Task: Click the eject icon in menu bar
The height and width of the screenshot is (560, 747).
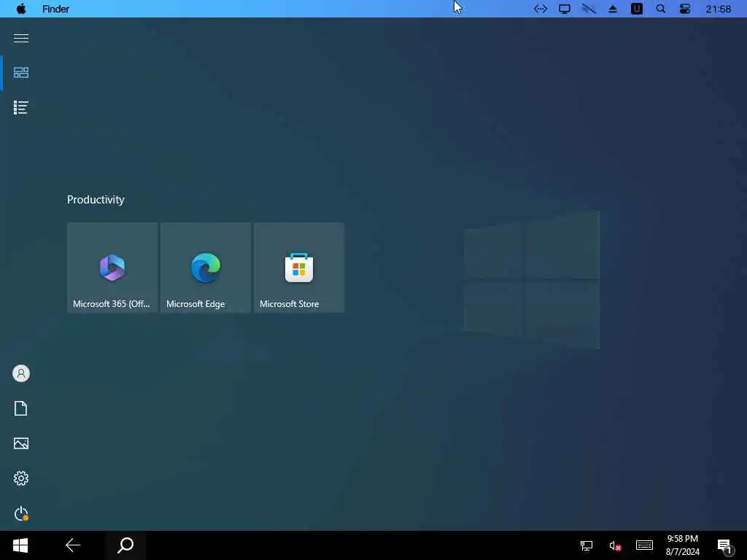Action: click(x=613, y=9)
